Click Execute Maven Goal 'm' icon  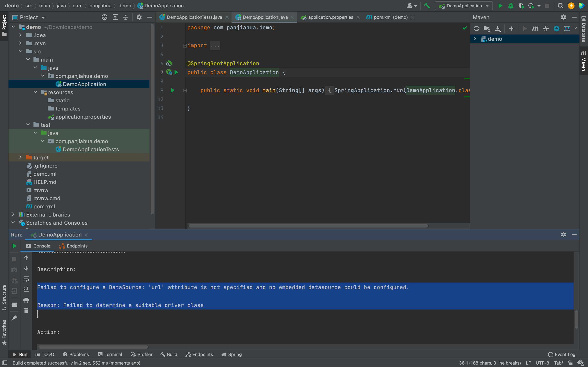click(535, 29)
